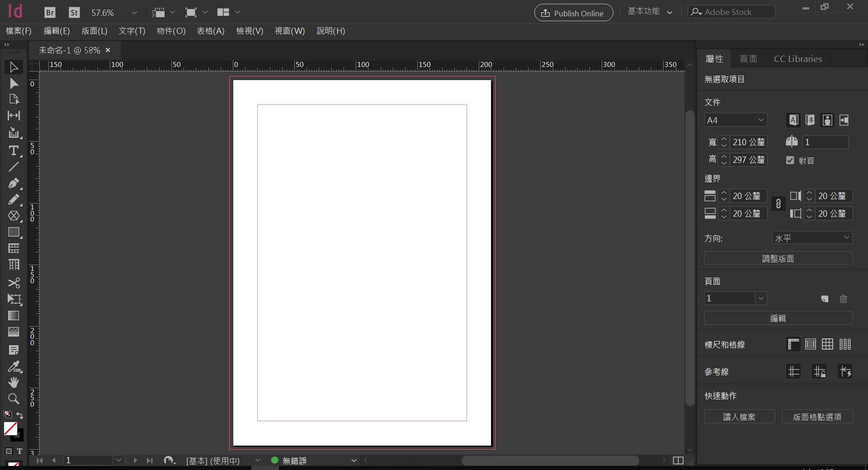Click the create new page icon
Viewport: 868px width, 470px height.
click(825, 299)
